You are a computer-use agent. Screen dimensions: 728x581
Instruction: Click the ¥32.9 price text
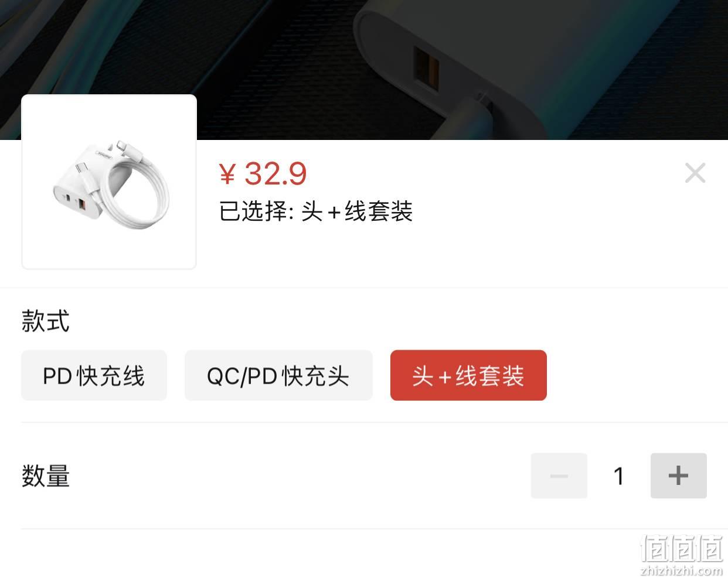[x=263, y=173]
